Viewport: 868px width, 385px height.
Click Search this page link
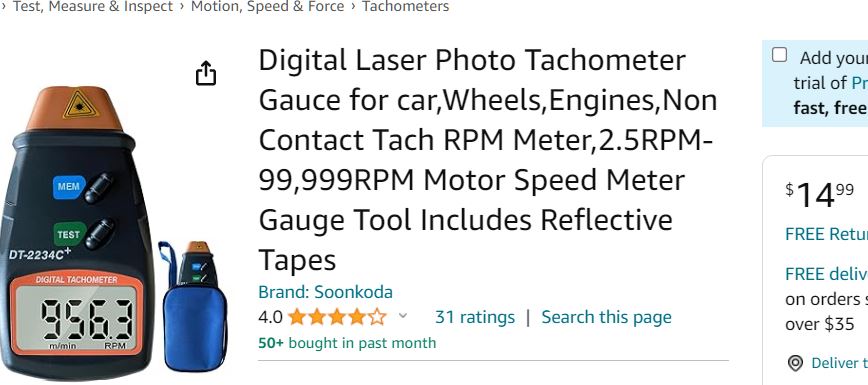(x=606, y=317)
